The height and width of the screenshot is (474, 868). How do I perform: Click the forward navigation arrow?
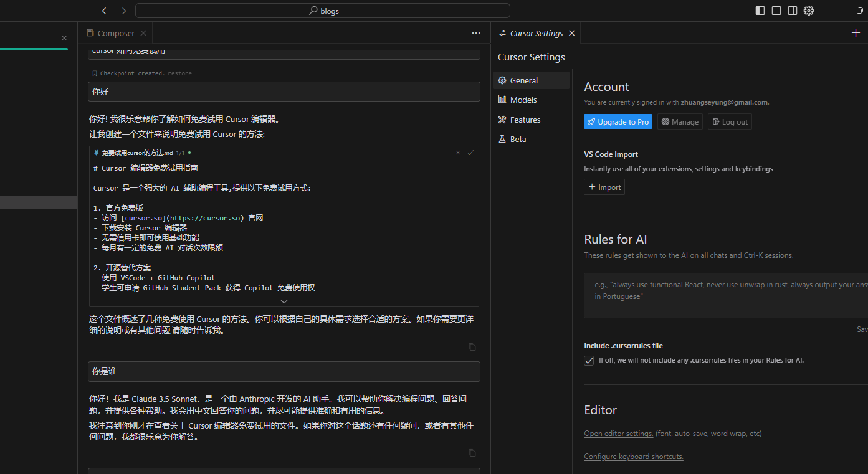pyautogui.click(x=122, y=11)
